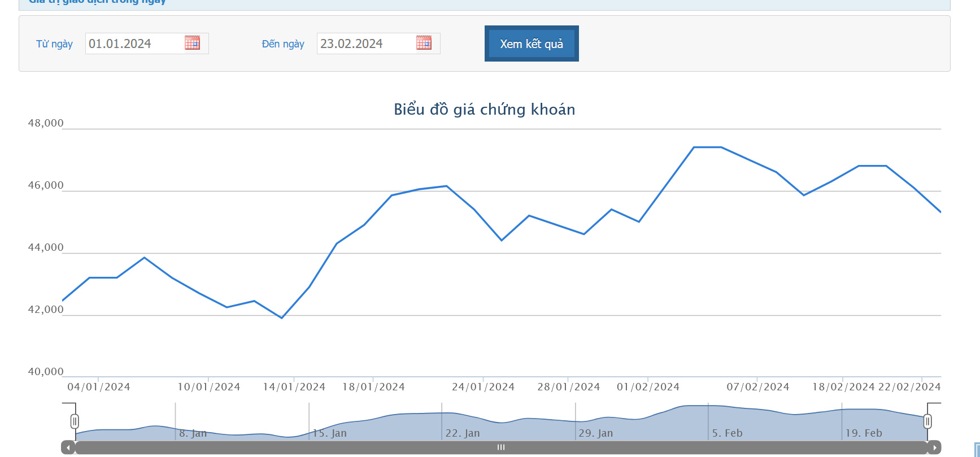Click the "Từ ngày" label
Image resolution: width=980 pixels, height=457 pixels.
tap(54, 44)
